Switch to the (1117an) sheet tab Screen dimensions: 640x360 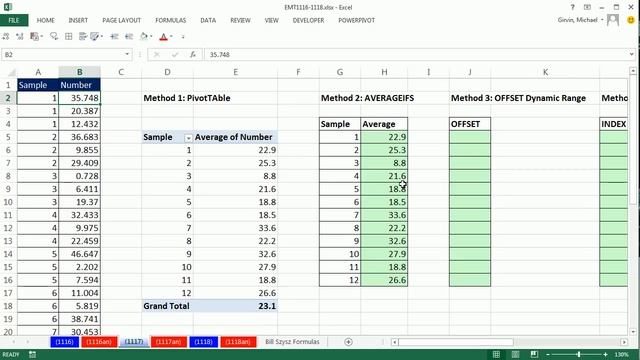(169, 342)
